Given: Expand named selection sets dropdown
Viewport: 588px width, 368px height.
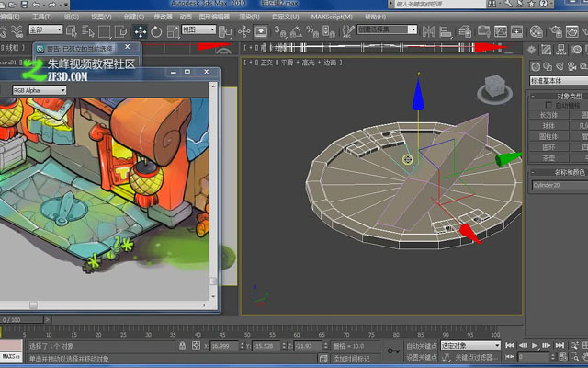Looking at the screenshot, I should tap(413, 29).
